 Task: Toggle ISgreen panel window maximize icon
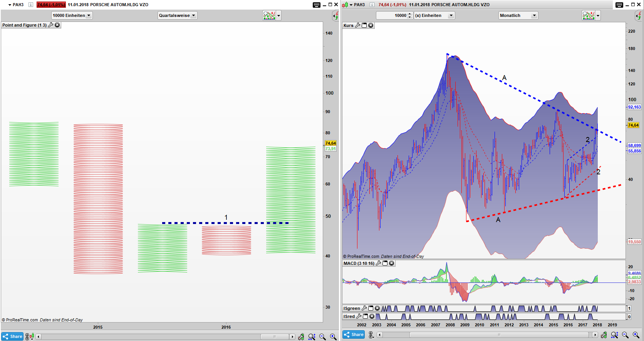tap(371, 308)
